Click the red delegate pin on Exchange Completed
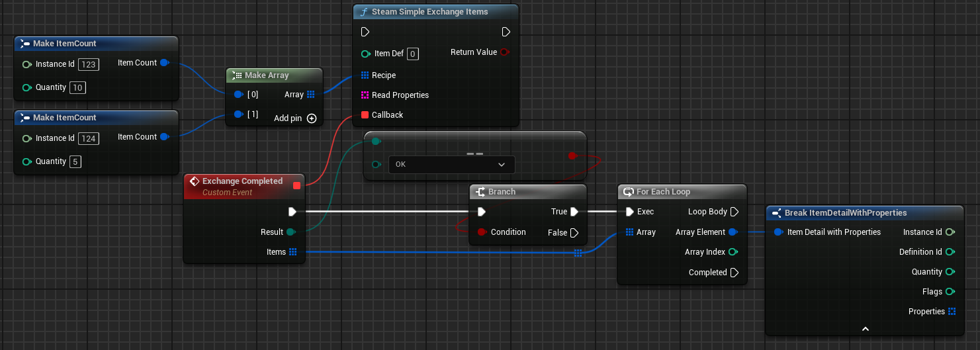Screen dimensions: 980x350 coord(296,185)
